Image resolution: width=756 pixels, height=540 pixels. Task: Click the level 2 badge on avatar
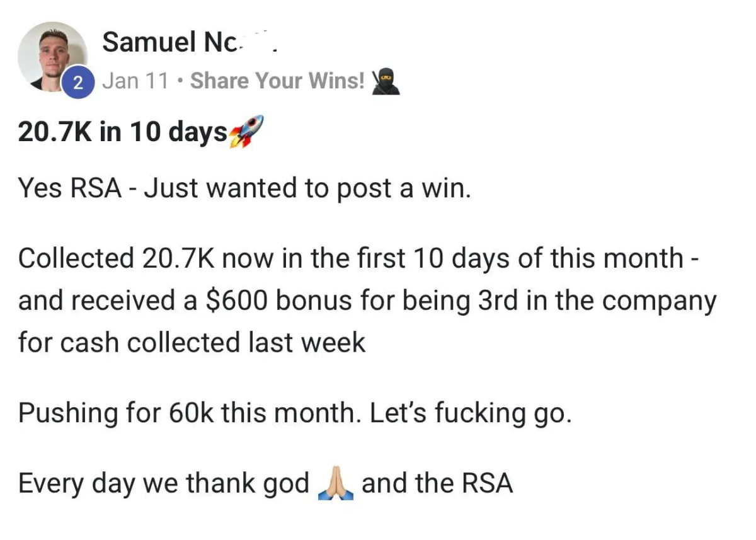point(79,83)
